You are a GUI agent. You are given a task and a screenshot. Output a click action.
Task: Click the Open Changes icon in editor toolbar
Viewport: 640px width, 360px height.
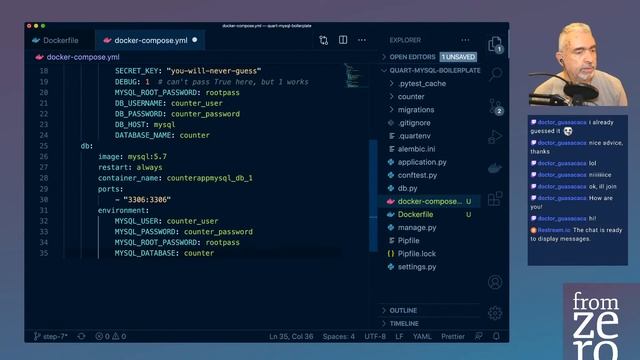[x=324, y=40]
